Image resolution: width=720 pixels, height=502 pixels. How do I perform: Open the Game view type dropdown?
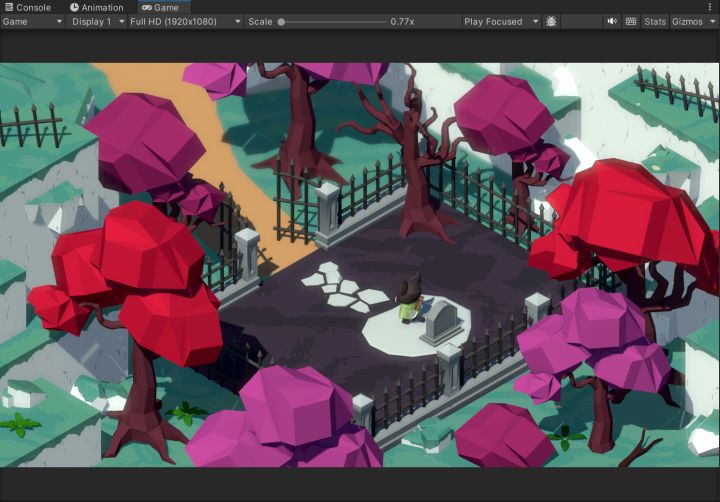(32, 22)
